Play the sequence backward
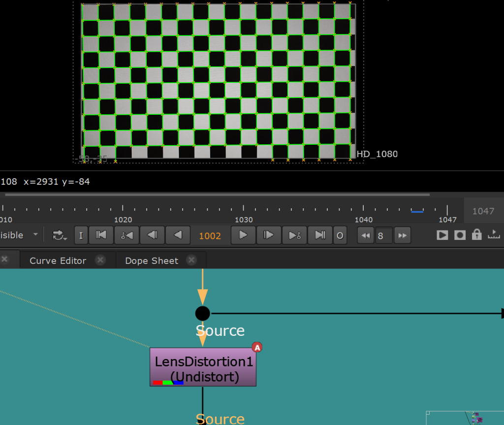Screen dimensions: 504x425 178,235
